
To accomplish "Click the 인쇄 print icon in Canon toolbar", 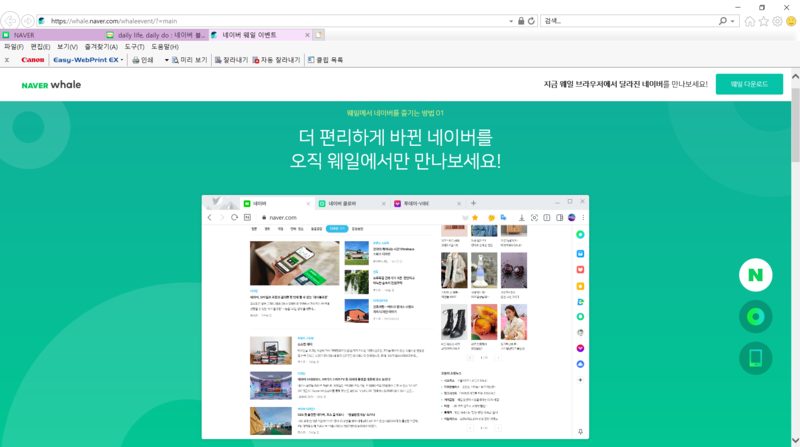I will 143,60.
